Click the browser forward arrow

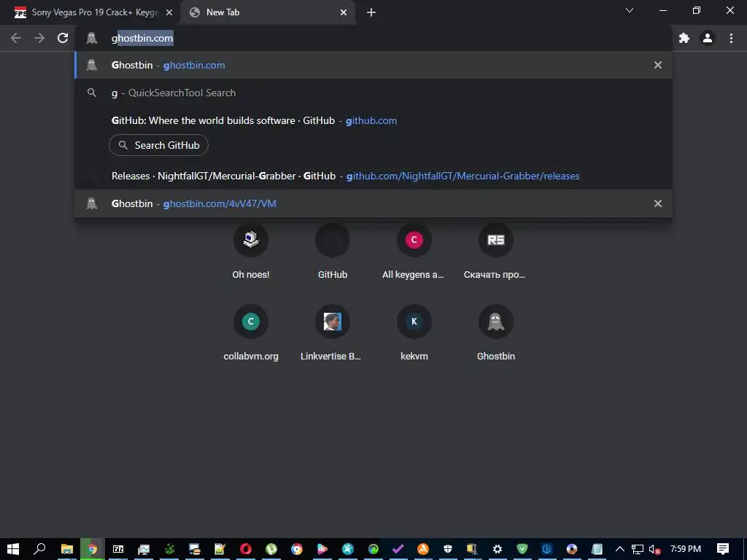(x=39, y=38)
